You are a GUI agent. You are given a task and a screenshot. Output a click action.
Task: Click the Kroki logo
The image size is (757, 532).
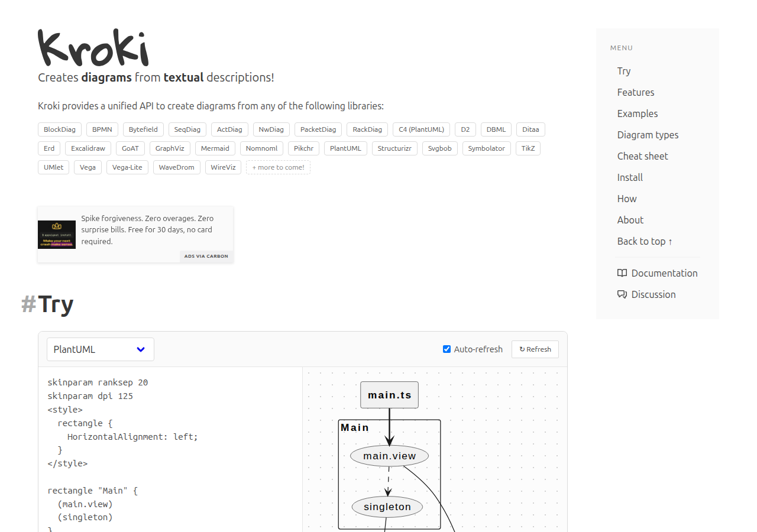[x=93, y=47]
